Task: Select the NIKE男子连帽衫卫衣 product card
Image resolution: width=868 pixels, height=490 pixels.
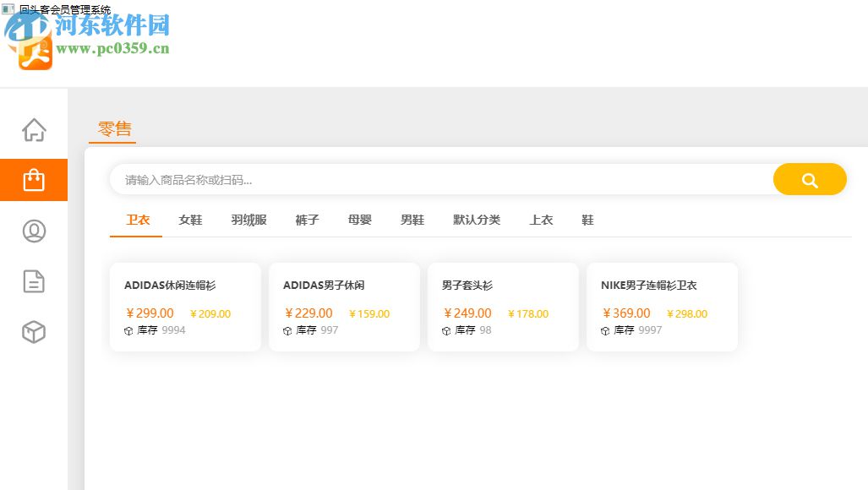Action: (x=662, y=307)
